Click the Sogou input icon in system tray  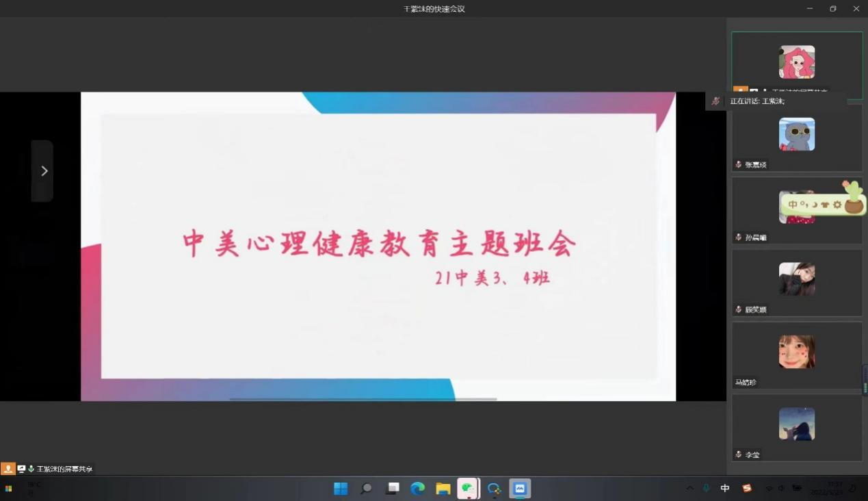(x=747, y=489)
